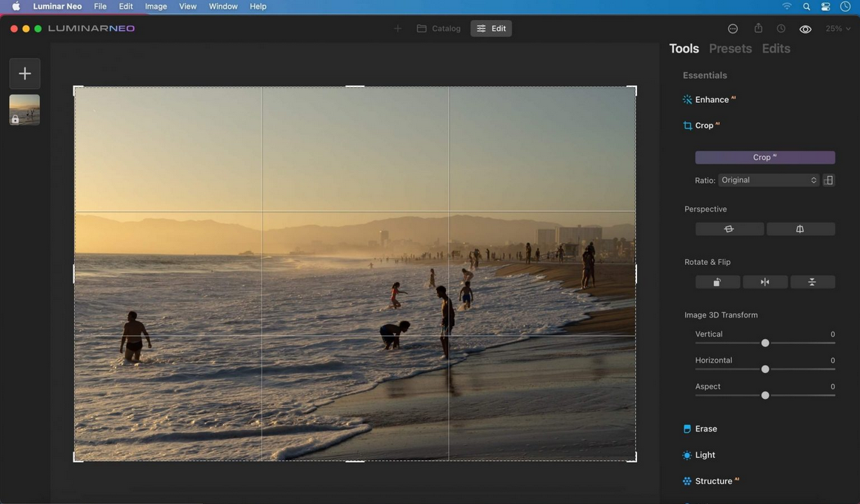Click the Aspect value 0
The width and height of the screenshot is (860, 504).
coord(833,387)
